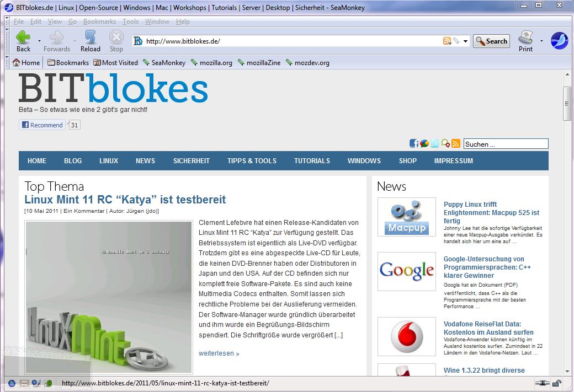Click the address bar URL field
This screenshot has height=392, width=574.
tap(293, 41)
